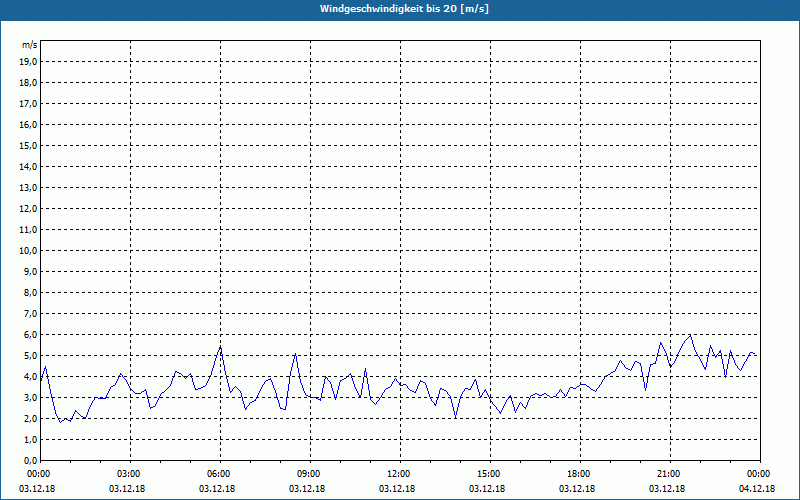Screen dimensions: 800x500
Task: Select the '13,0' y-axis value
Action: point(28,188)
